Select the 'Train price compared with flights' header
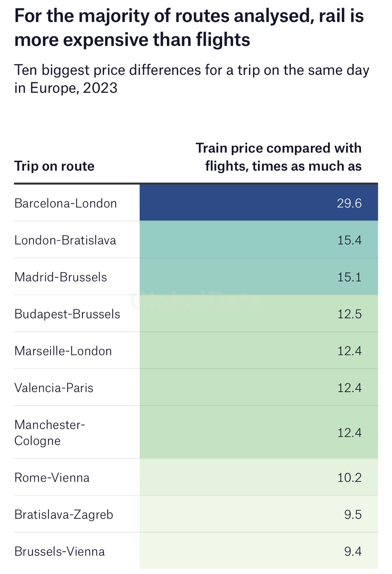This screenshot has height=574, width=392. [278, 157]
